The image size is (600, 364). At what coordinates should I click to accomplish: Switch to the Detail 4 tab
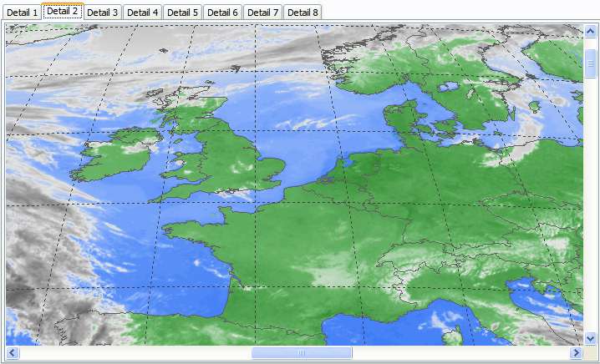[x=142, y=13]
